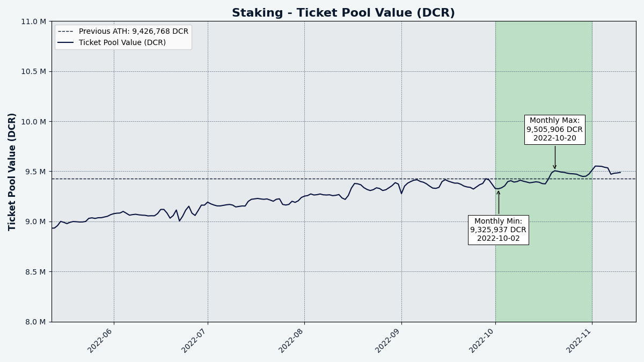This screenshot has width=644, height=362.
Task: Click the 11.0 M y-axis label
Action: [x=34, y=21]
